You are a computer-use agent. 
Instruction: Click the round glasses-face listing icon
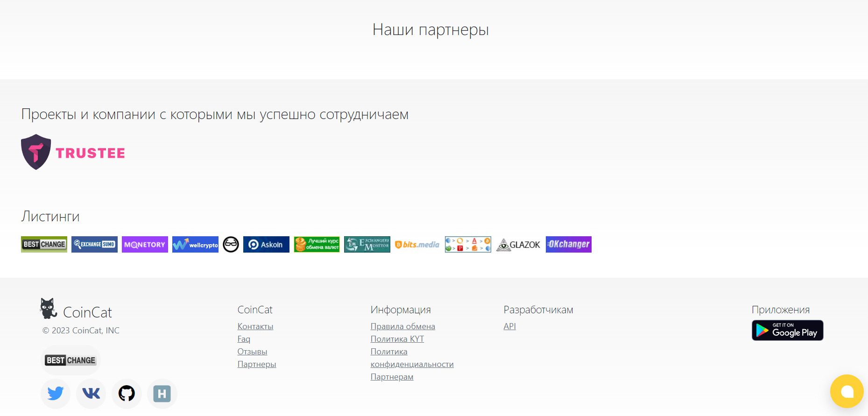click(x=231, y=244)
